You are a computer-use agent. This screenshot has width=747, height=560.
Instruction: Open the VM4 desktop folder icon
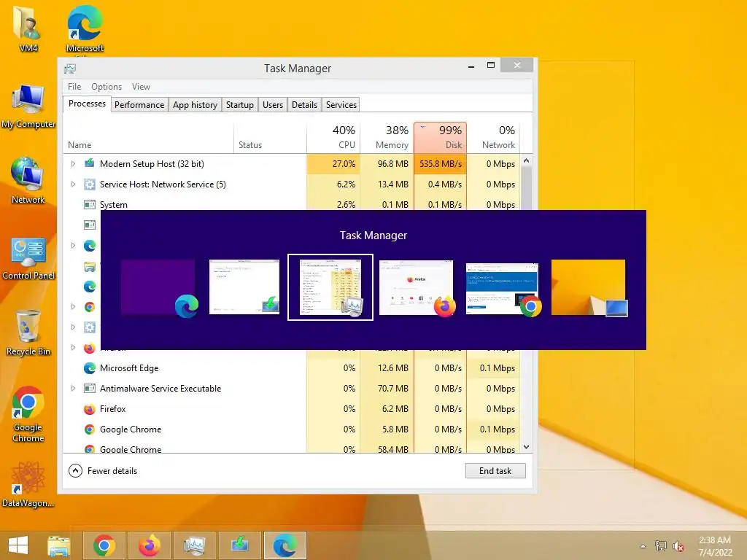[28, 28]
